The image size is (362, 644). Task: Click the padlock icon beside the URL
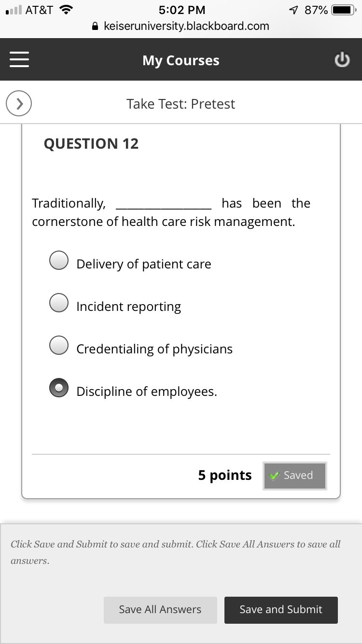pyautogui.click(x=96, y=26)
